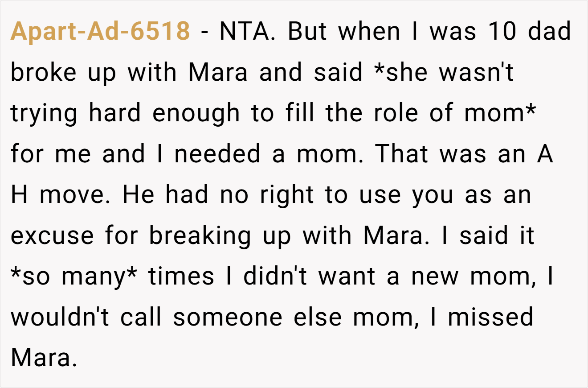Click the word 'enough' in comment

pos(196,114)
